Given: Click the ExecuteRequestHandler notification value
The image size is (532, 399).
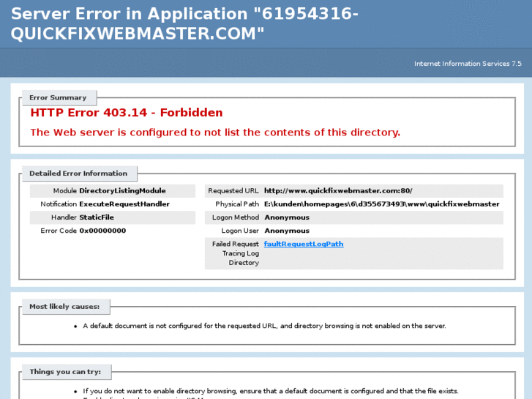Looking at the screenshot, I should coord(124,204).
